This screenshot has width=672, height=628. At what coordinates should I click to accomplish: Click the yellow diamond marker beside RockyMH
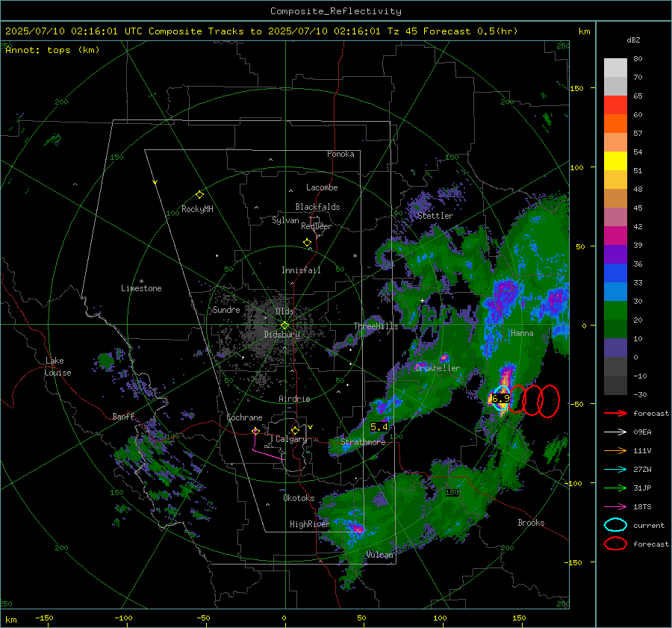pos(199,195)
